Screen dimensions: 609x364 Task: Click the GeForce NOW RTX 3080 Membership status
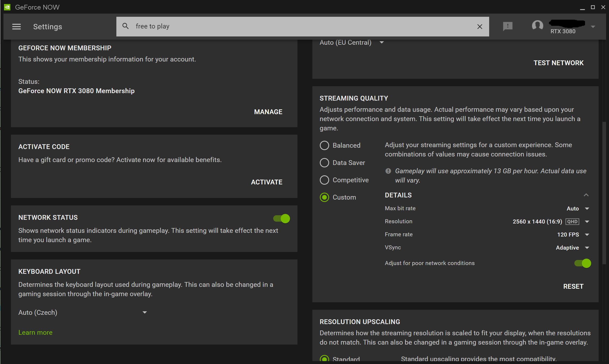click(x=76, y=91)
